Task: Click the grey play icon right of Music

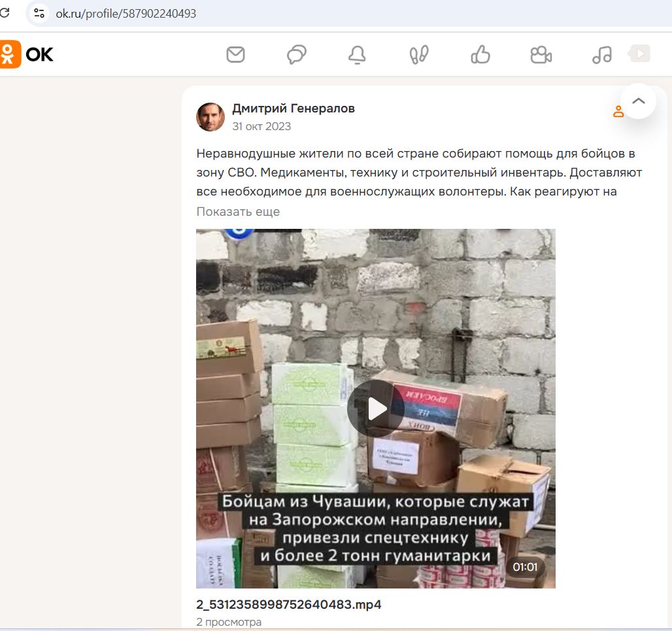Action: (x=639, y=54)
